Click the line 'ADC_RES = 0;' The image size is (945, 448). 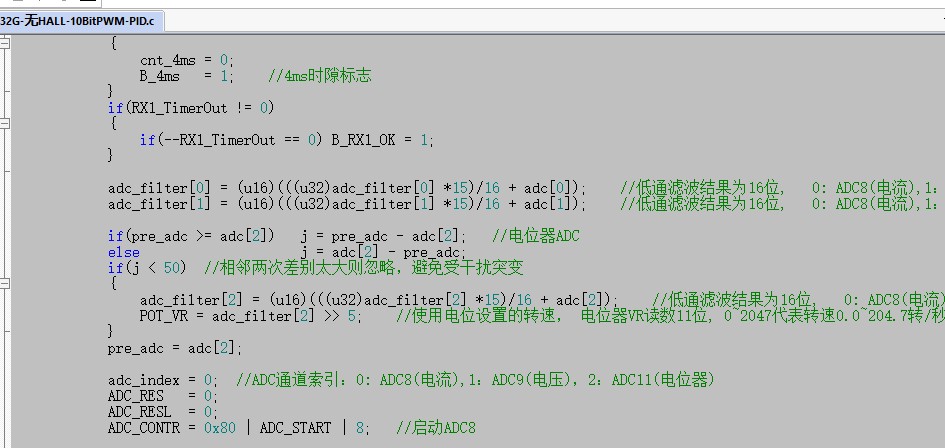(163, 396)
